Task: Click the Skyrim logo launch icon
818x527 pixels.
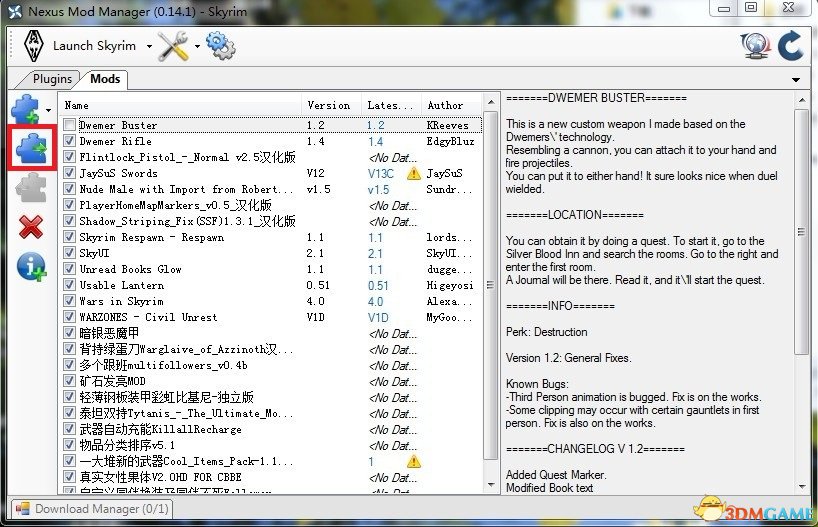Action: click(x=33, y=46)
